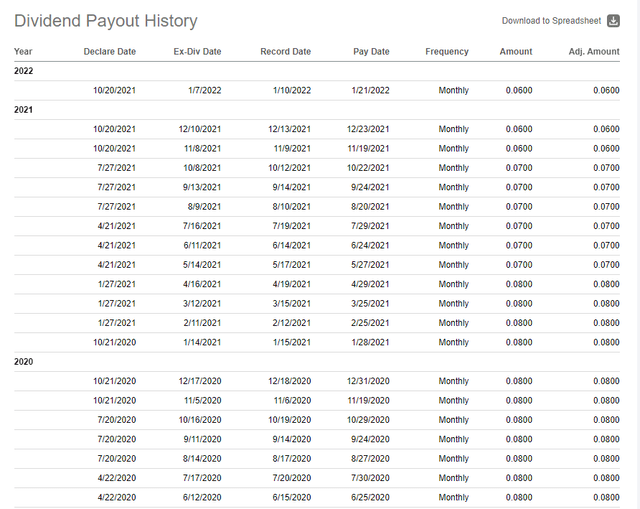Select ex-div date 1/14/2021
This screenshot has height=509, width=640.
pyautogui.click(x=202, y=342)
